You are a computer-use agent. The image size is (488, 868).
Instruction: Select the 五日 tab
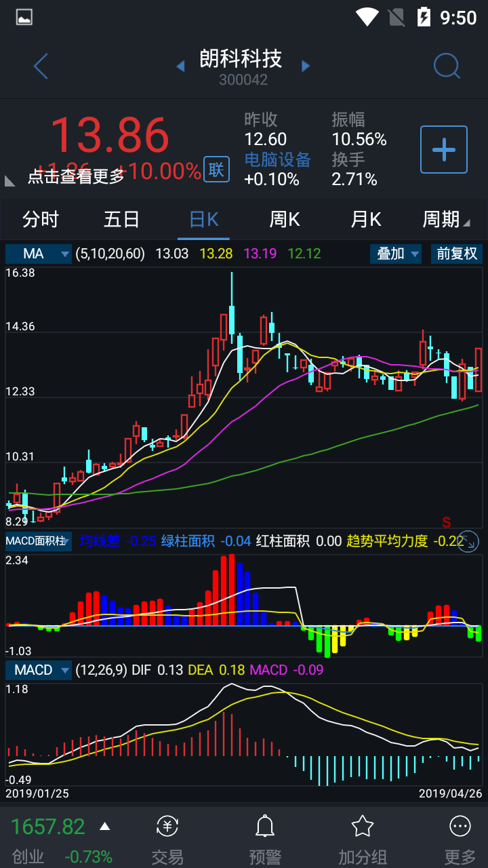coord(122,219)
